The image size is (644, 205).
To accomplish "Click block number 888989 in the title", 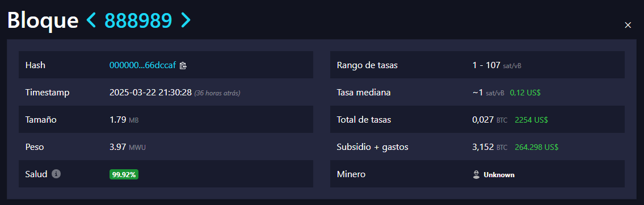I will tap(138, 20).
